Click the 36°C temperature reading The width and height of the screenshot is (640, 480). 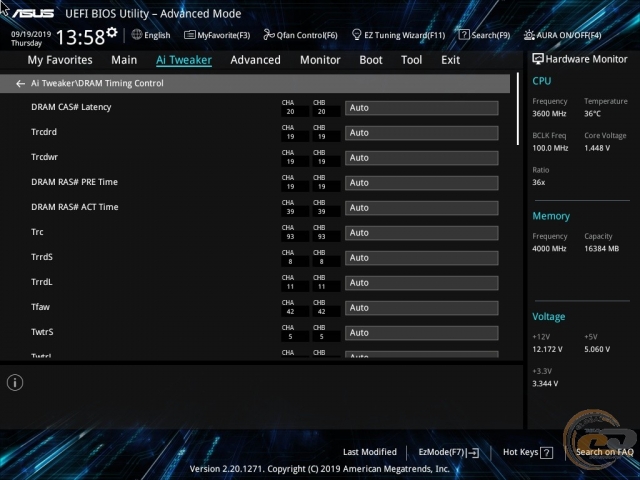point(592,114)
